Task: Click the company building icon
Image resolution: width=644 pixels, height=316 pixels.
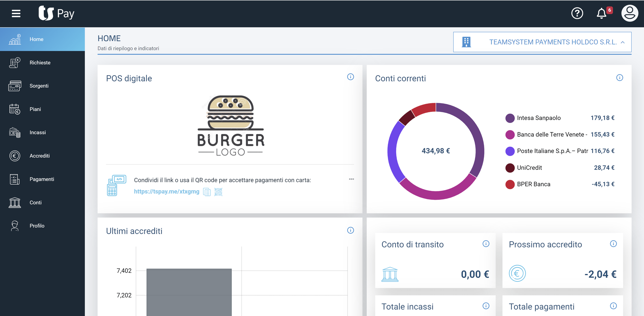Action: (x=466, y=42)
